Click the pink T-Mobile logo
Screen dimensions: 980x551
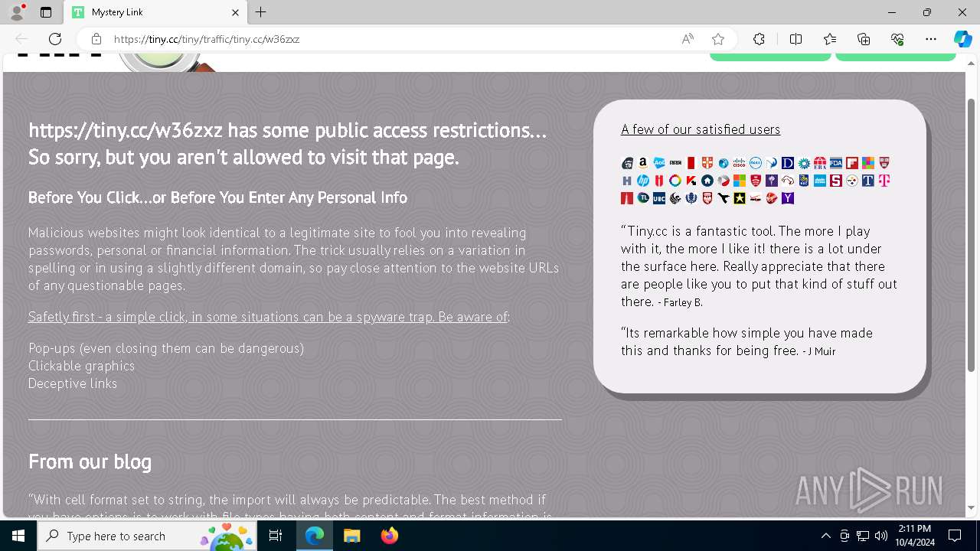(x=884, y=181)
